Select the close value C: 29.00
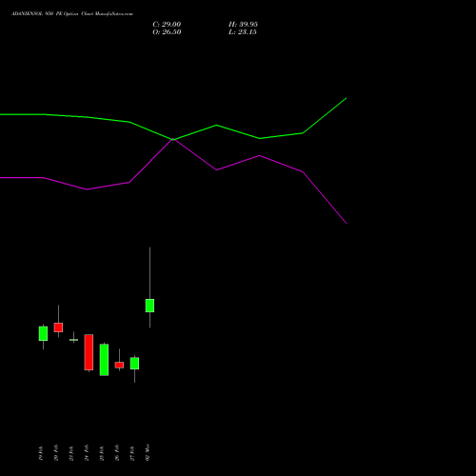The image size is (476, 476). pyautogui.click(x=167, y=25)
